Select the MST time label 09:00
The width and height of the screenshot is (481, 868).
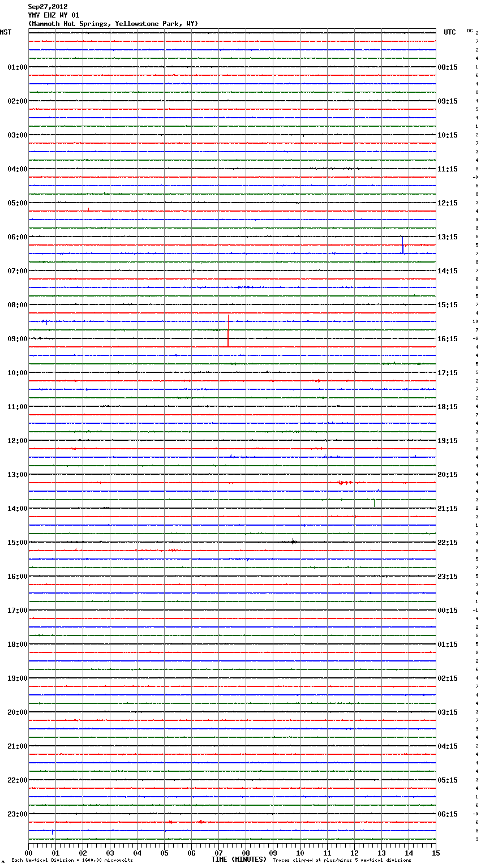tap(18, 339)
